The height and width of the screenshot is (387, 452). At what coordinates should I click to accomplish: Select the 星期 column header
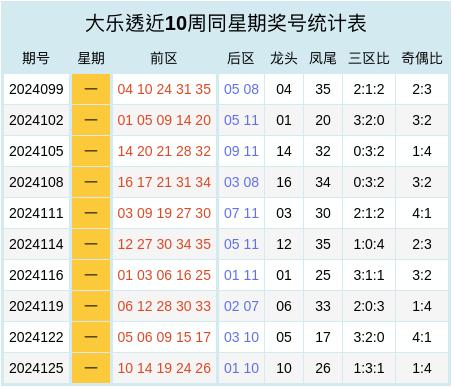[91, 58]
